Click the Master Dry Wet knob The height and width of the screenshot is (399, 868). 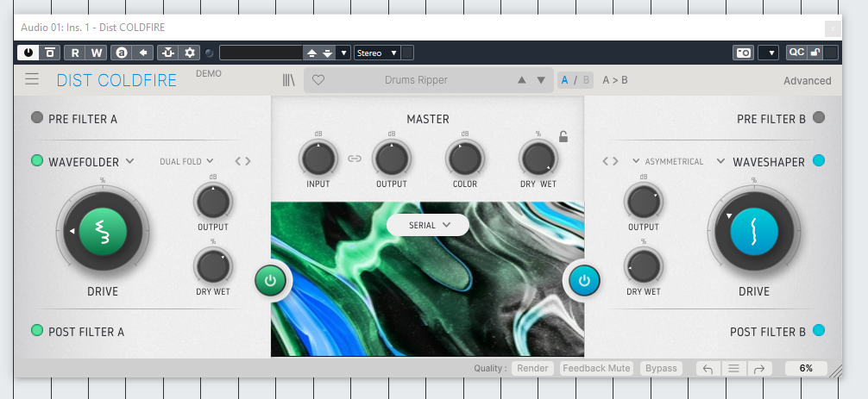tap(538, 159)
